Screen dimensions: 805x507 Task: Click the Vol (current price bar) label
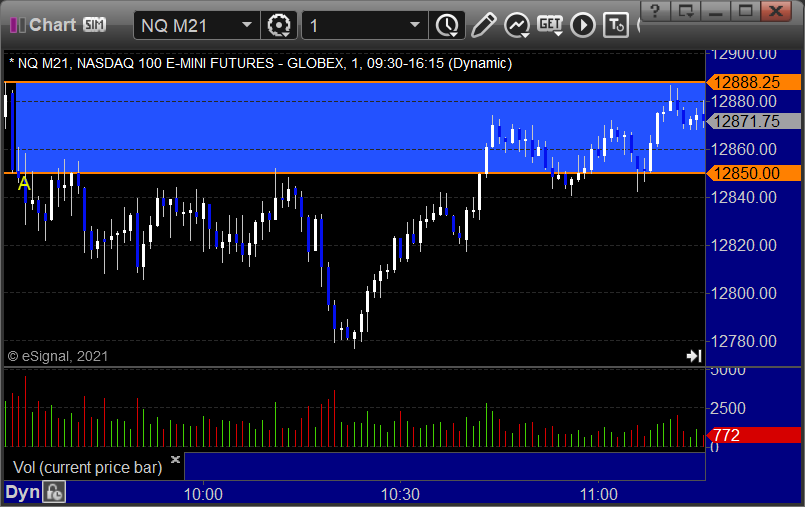point(88,467)
